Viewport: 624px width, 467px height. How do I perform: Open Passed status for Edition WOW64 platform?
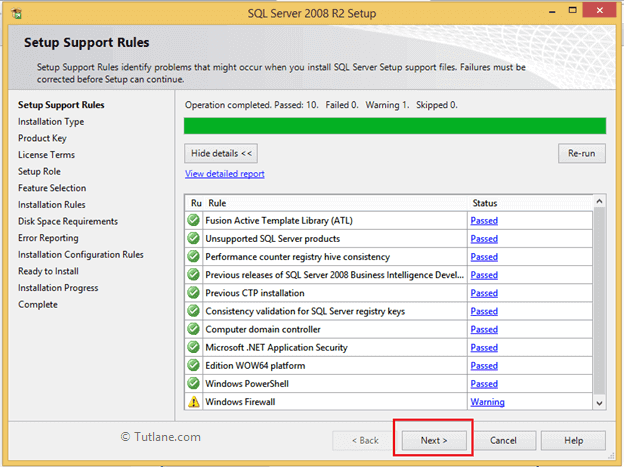coord(484,365)
